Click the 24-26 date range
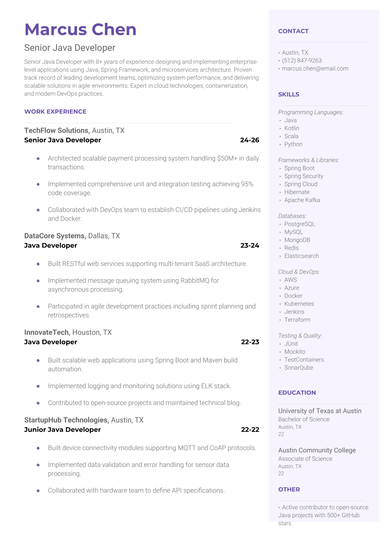The width and height of the screenshot is (392, 555). [x=249, y=140]
